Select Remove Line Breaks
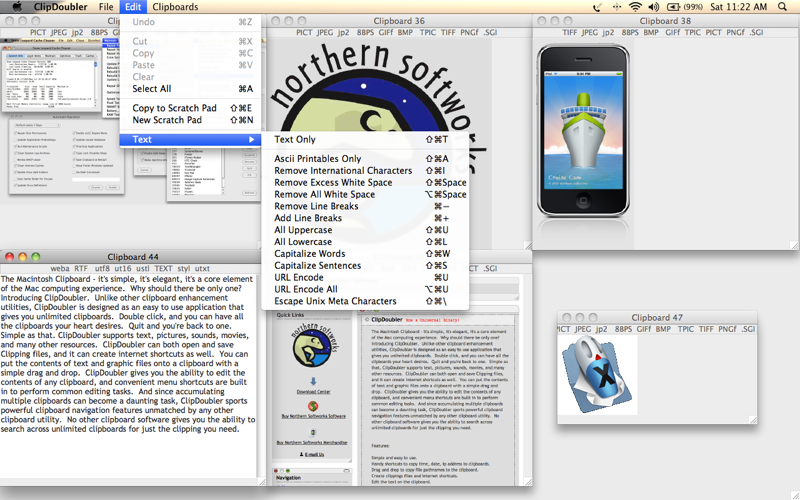800x500 pixels. tap(365, 206)
